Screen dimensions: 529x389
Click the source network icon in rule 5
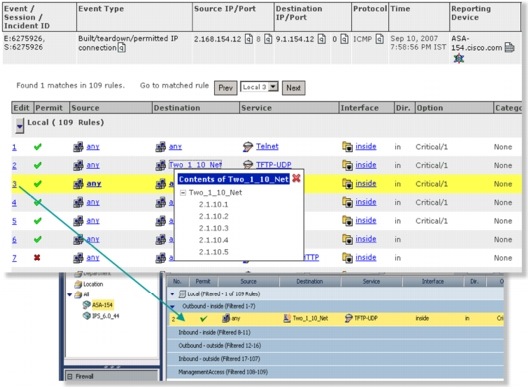pyautogui.click(x=78, y=221)
